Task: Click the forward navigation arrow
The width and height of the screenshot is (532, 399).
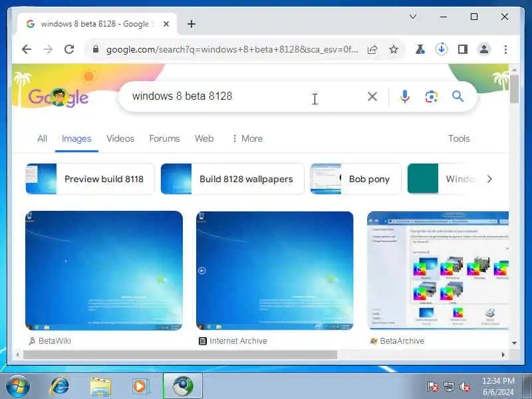Action: point(48,49)
